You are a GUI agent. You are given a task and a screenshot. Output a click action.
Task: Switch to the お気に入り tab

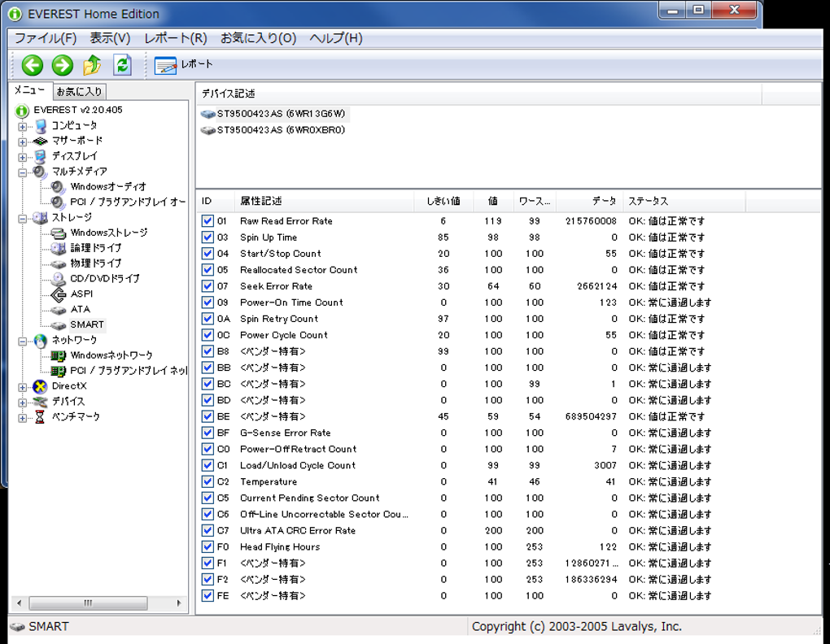pyautogui.click(x=79, y=92)
